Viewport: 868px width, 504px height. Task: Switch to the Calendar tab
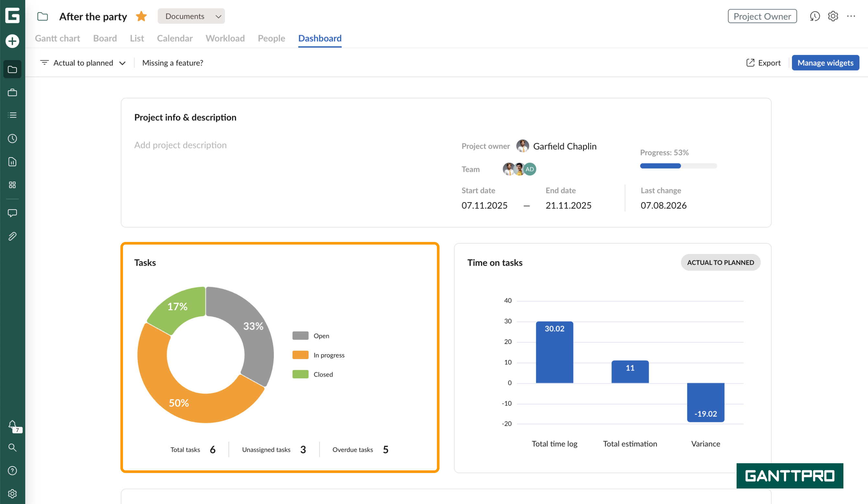175,38
